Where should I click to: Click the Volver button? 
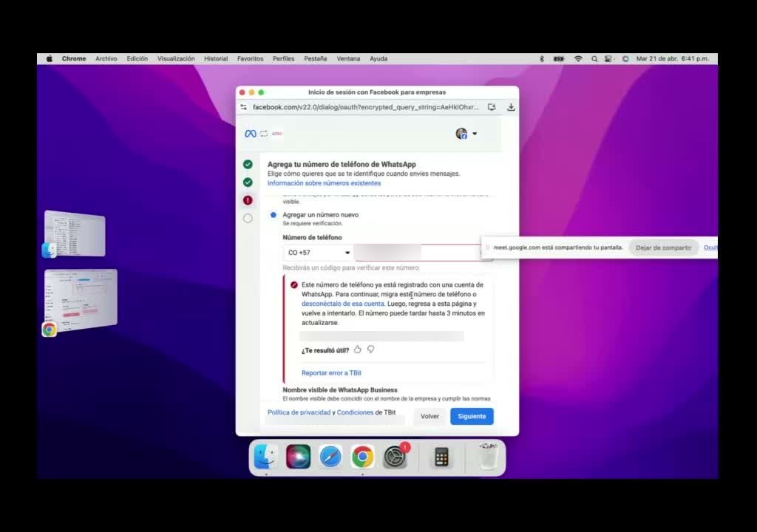pyautogui.click(x=430, y=417)
